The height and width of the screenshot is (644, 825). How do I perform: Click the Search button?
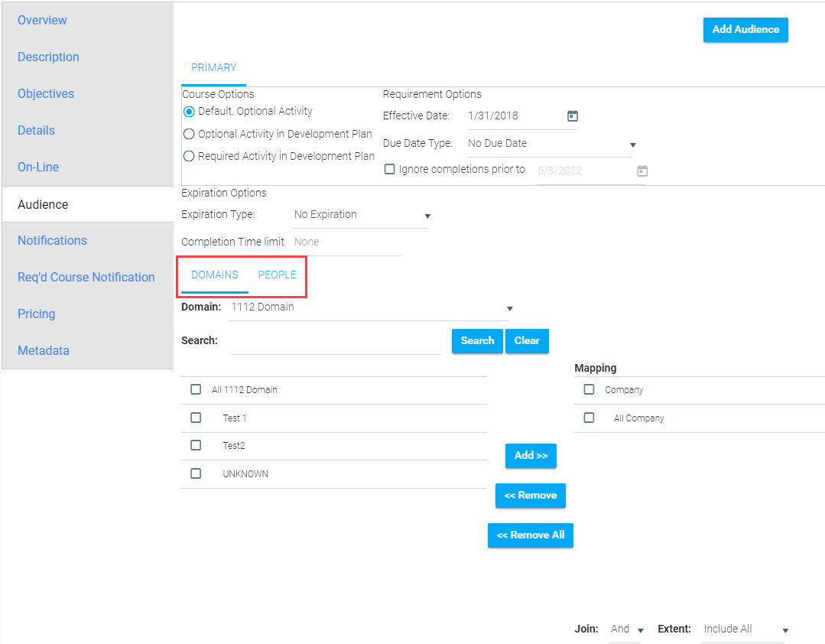coord(477,341)
